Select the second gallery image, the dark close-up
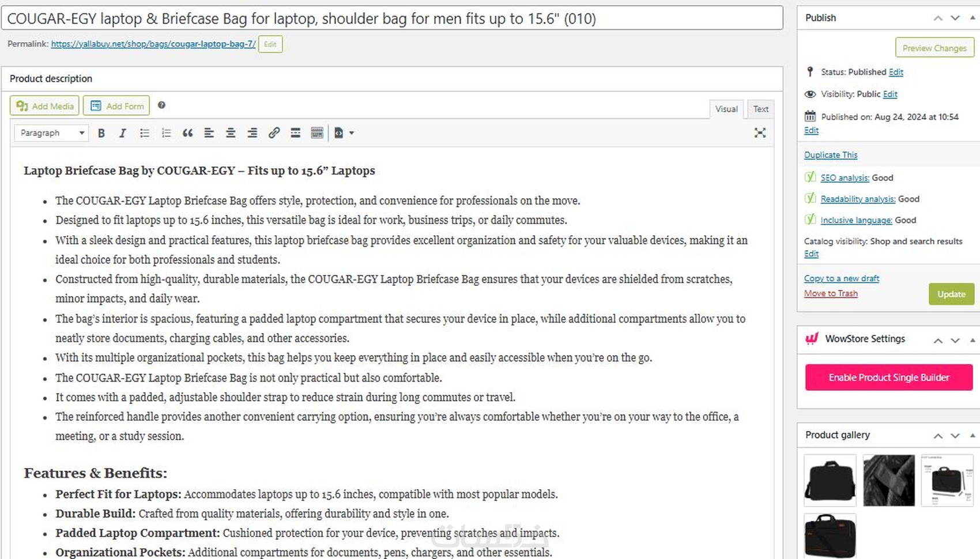The width and height of the screenshot is (980, 559). coord(889,481)
